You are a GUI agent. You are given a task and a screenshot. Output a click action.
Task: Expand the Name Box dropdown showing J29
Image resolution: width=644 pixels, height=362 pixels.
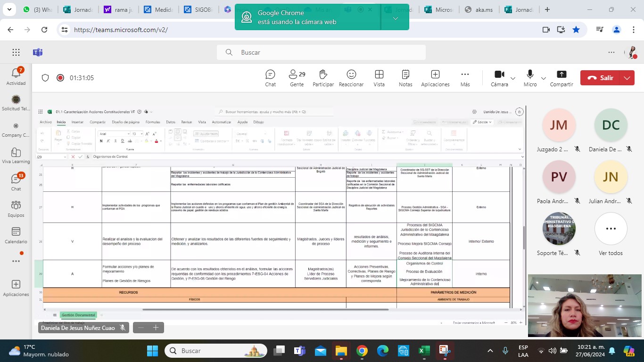point(65,156)
